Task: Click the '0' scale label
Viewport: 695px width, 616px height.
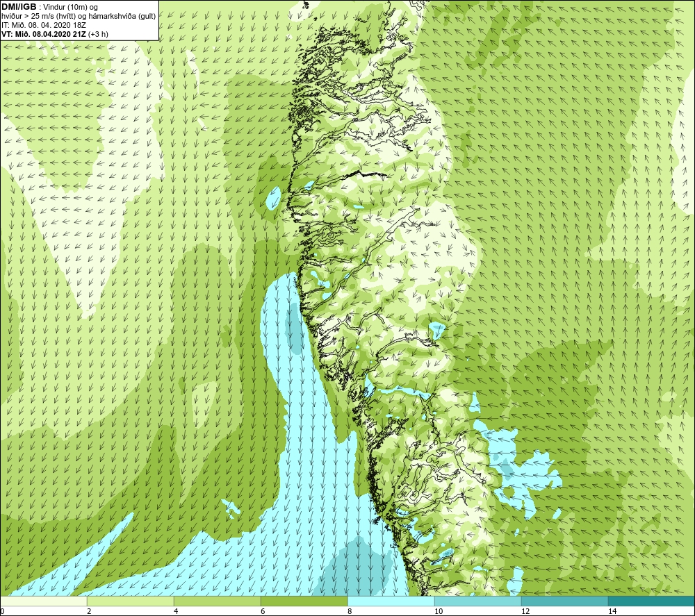Action: [x=2, y=611]
